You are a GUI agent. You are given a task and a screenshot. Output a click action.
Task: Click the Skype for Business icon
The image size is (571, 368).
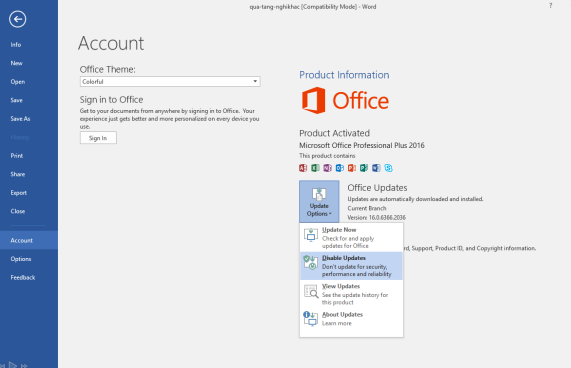[x=389, y=168]
